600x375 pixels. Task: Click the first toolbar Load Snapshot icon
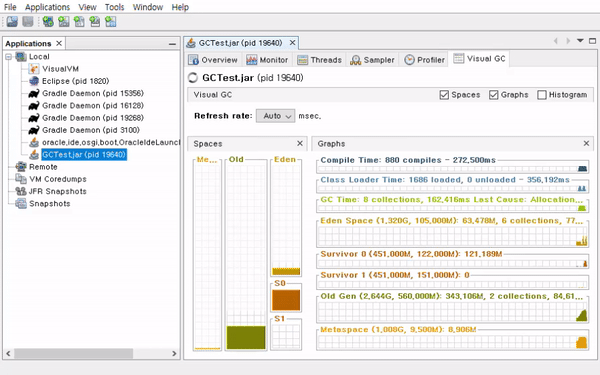point(12,21)
